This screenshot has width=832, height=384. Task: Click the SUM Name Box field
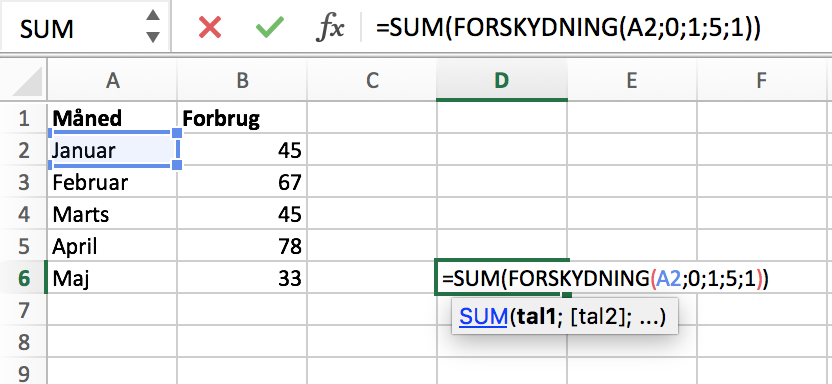click(x=74, y=27)
